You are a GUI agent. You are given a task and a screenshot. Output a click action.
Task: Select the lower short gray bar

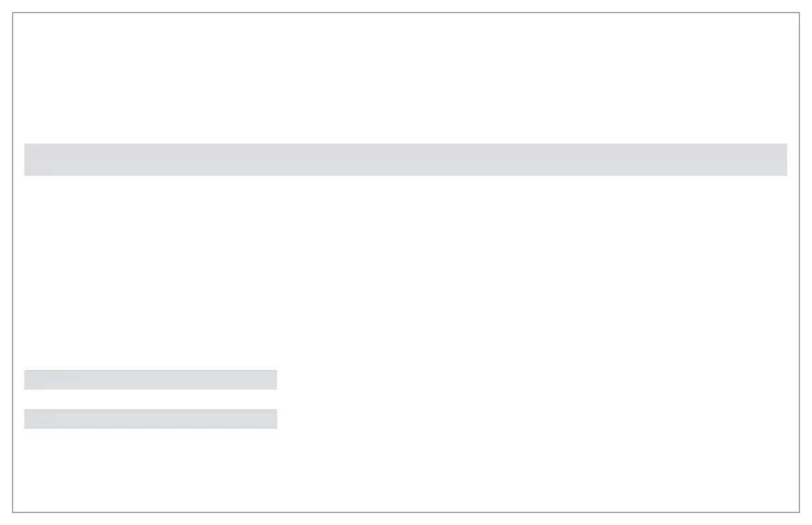(151, 419)
